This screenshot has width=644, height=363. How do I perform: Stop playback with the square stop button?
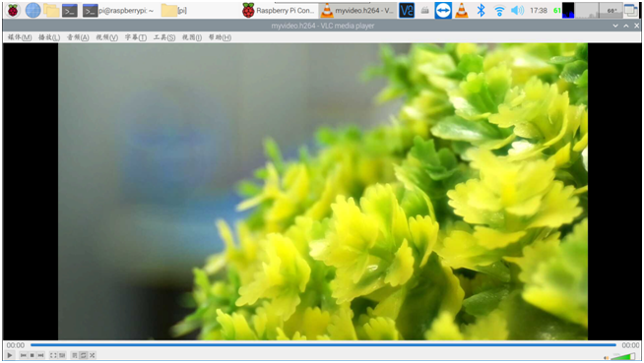pos(32,355)
